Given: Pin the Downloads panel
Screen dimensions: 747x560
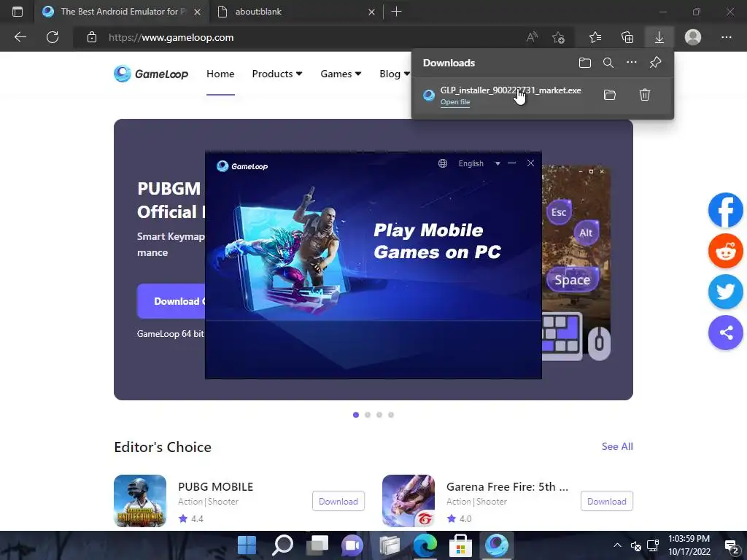Looking at the screenshot, I should point(656,63).
